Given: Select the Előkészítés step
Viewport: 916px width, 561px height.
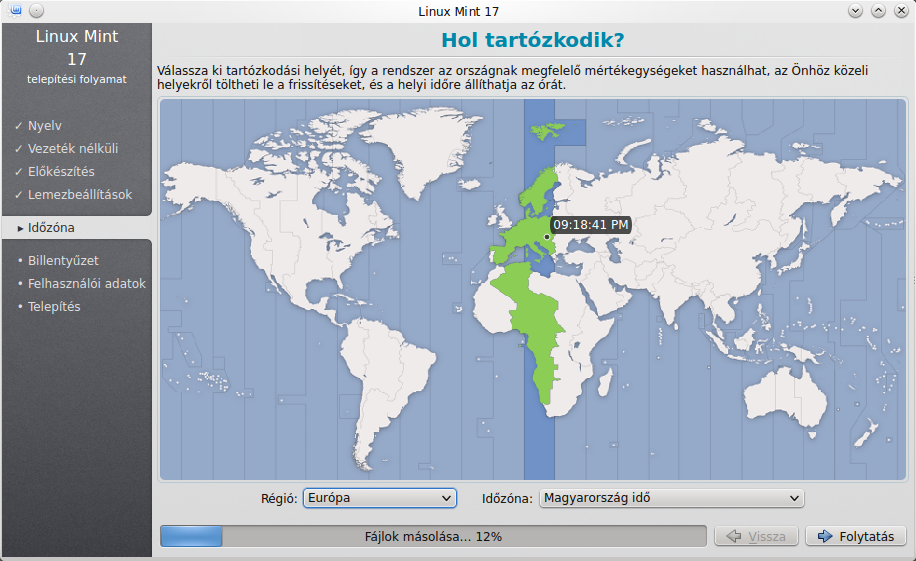Looking at the screenshot, I should click(61, 171).
